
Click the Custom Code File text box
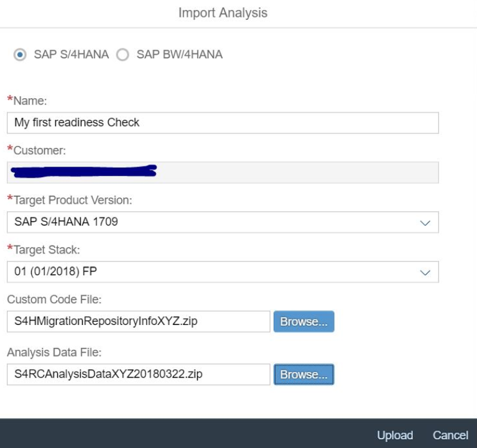[x=139, y=321]
